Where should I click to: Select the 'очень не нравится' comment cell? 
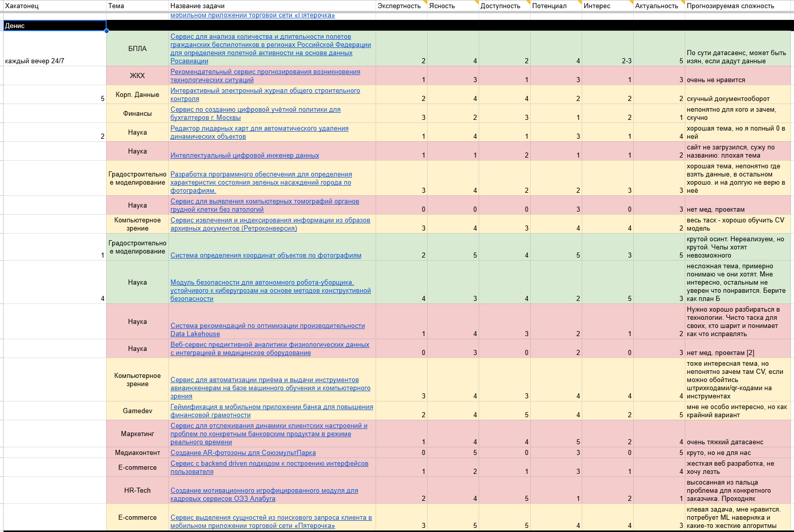pyautogui.click(x=738, y=75)
